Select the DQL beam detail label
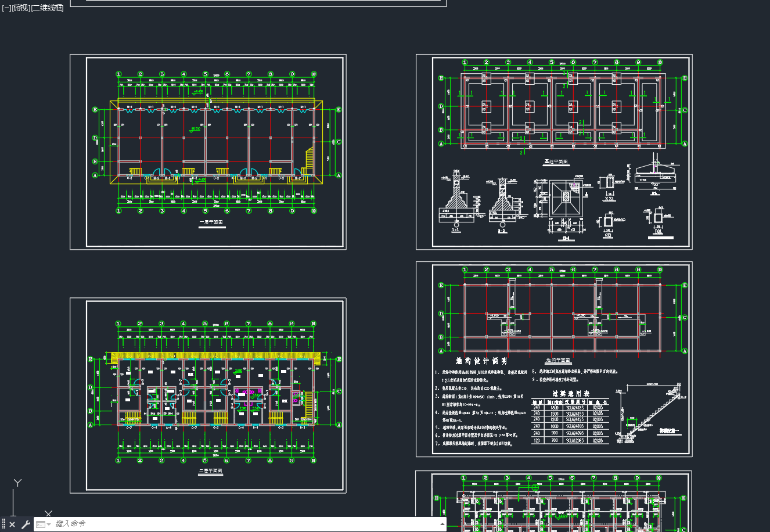This screenshot has width=770, height=532. pos(659,232)
